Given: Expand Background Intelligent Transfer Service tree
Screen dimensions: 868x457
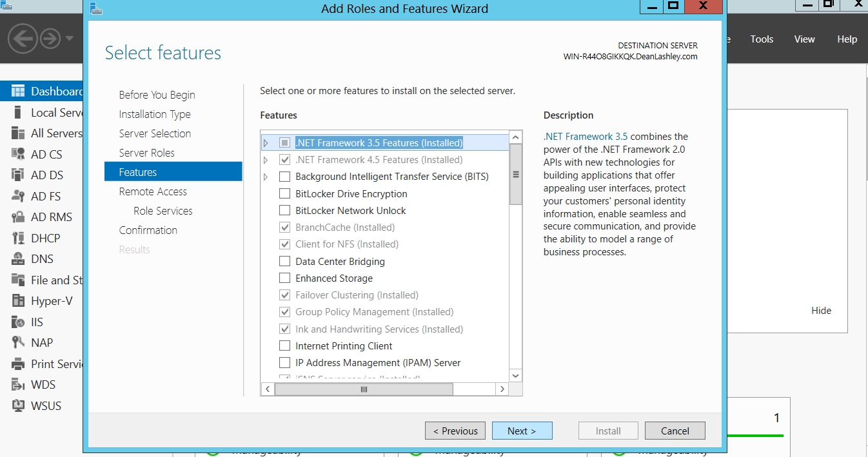Looking at the screenshot, I should [x=265, y=177].
